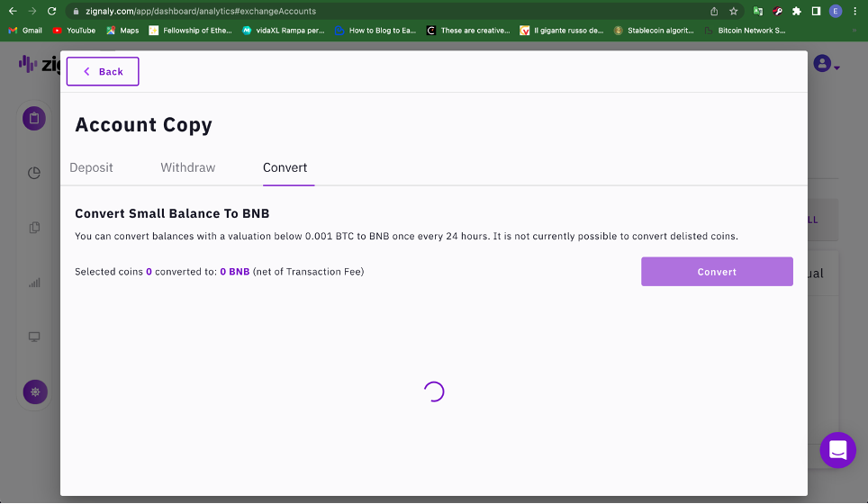Viewport: 868px width, 504px height.
Task: Click browser back arrow
Action: (13, 11)
